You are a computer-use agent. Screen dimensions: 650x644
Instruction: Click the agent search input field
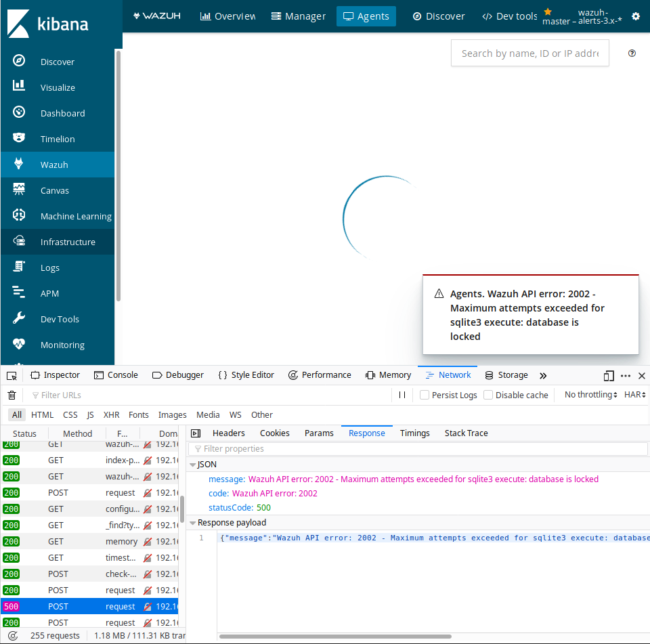529,53
